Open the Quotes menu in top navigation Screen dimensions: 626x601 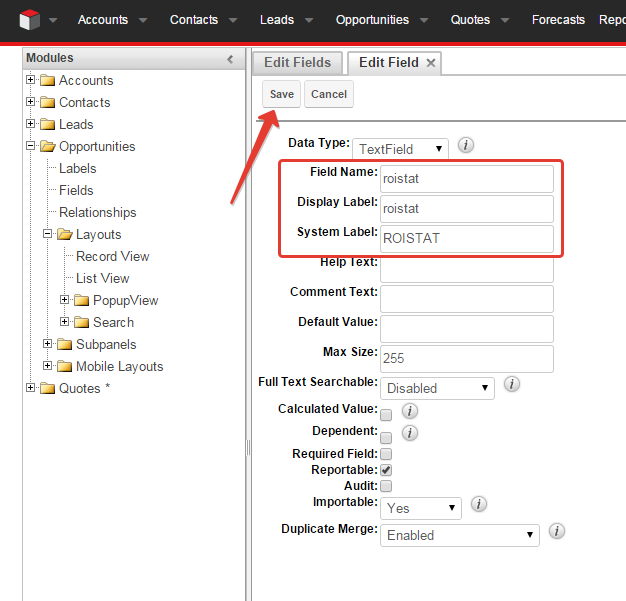pos(470,20)
